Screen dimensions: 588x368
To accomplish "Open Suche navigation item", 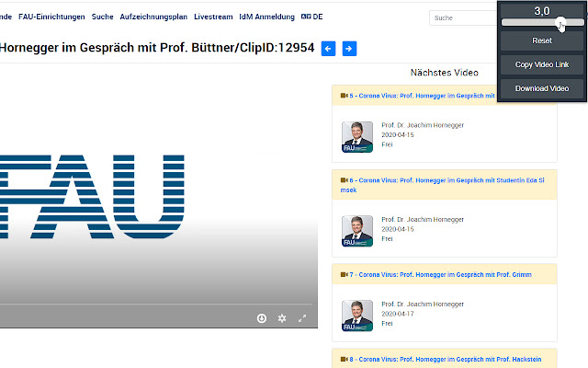I will pyautogui.click(x=102, y=17).
